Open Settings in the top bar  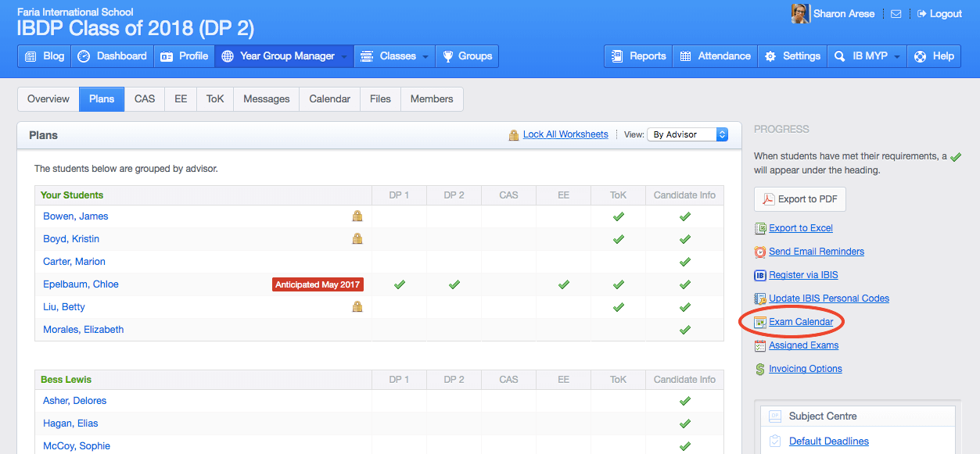coord(792,56)
